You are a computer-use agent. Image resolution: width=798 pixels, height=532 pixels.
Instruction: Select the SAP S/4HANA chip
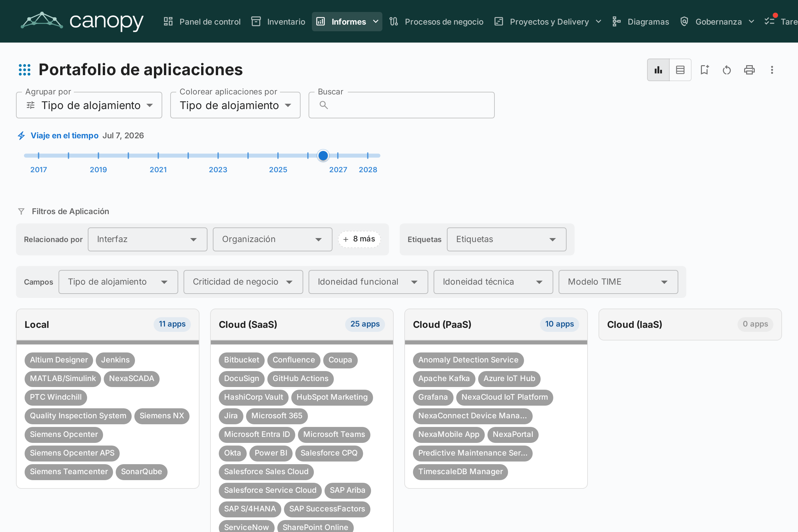coord(250,509)
